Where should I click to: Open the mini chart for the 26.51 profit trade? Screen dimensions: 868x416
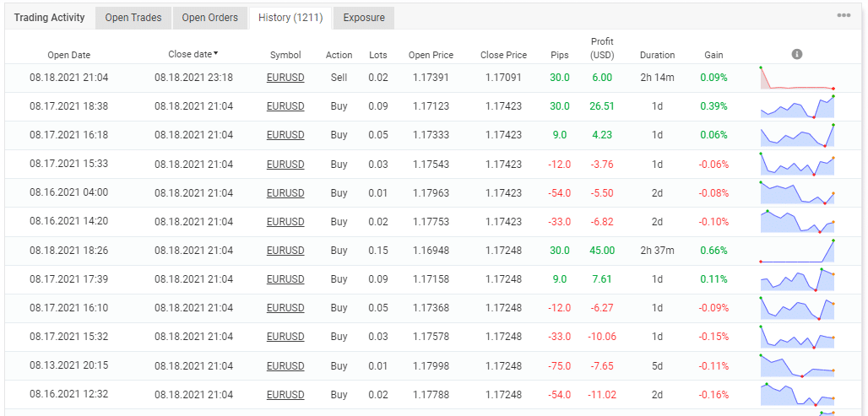click(797, 106)
